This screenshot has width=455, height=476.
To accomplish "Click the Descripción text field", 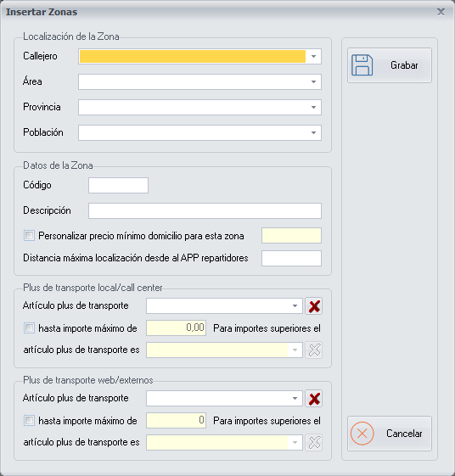I will click(205, 211).
